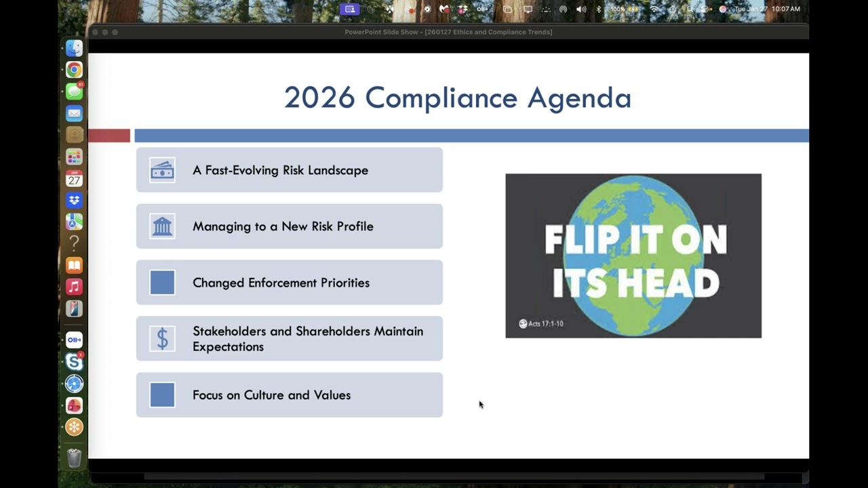Select 'Changed Enforcement Priorities' item
Screen dimensions: 868x488
tap(290, 283)
